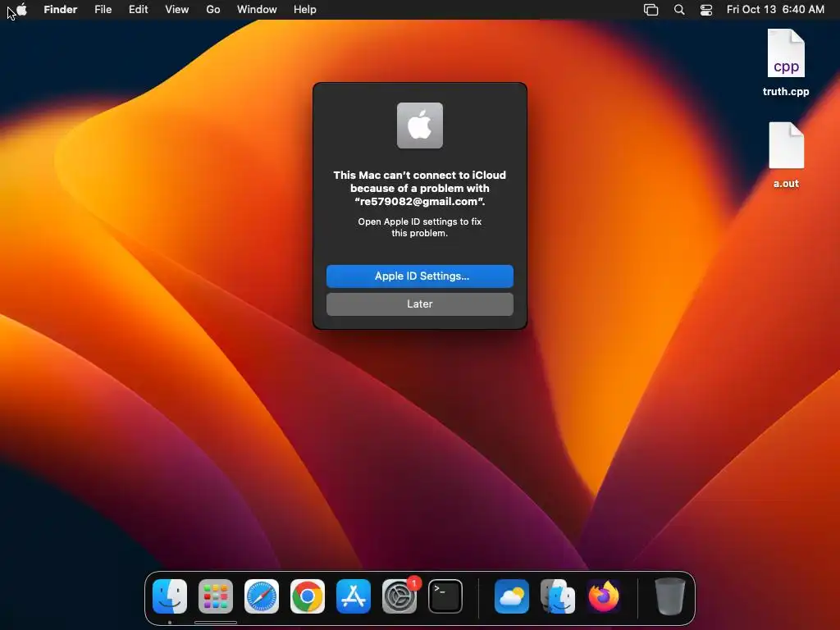840x630 pixels.
Task: Open the Apple menu
Action: pos(22,9)
